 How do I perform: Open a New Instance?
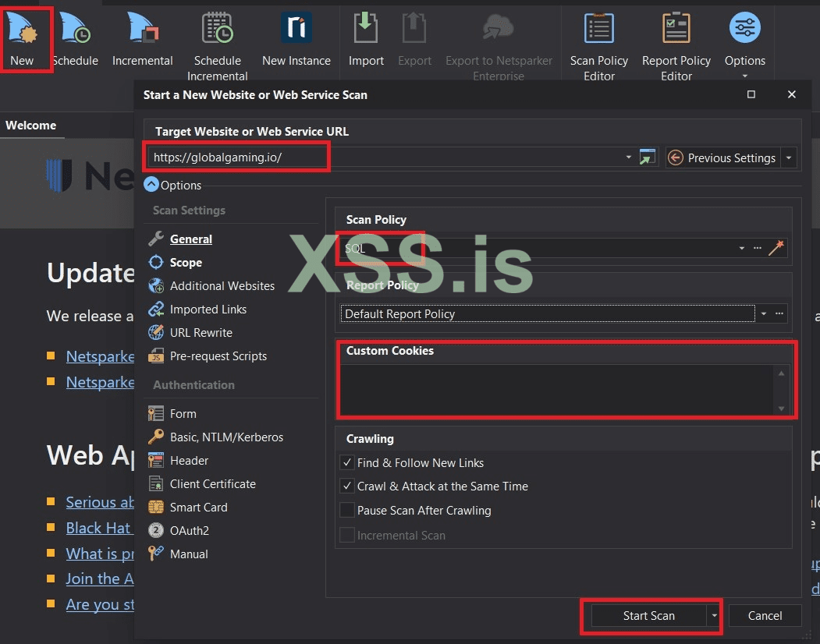pyautogui.click(x=296, y=40)
